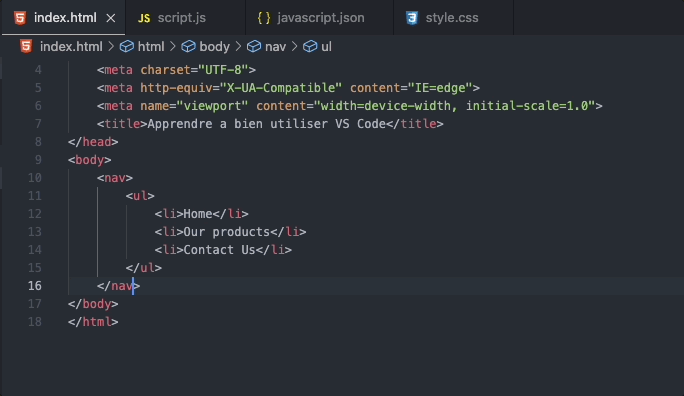The width and height of the screenshot is (684, 396).
Task: Click the HTML5 icon on index.html tab
Action: 20,18
